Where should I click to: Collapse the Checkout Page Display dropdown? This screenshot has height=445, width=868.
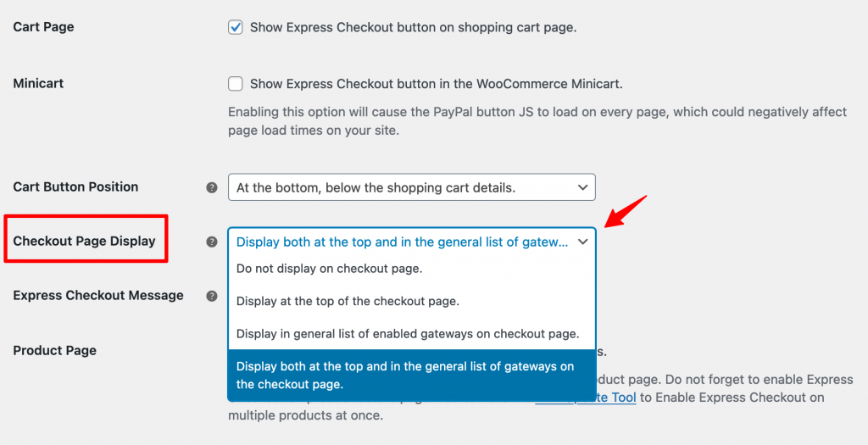pos(411,242)
